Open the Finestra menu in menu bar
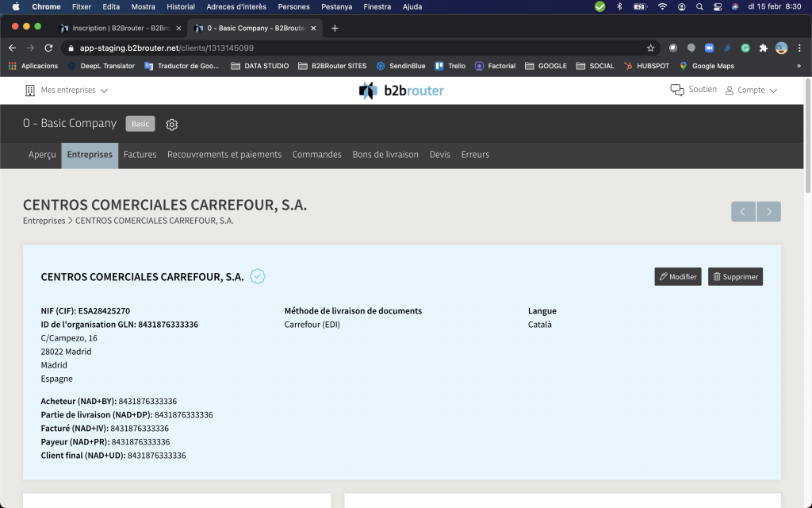 tap(377, 6)
